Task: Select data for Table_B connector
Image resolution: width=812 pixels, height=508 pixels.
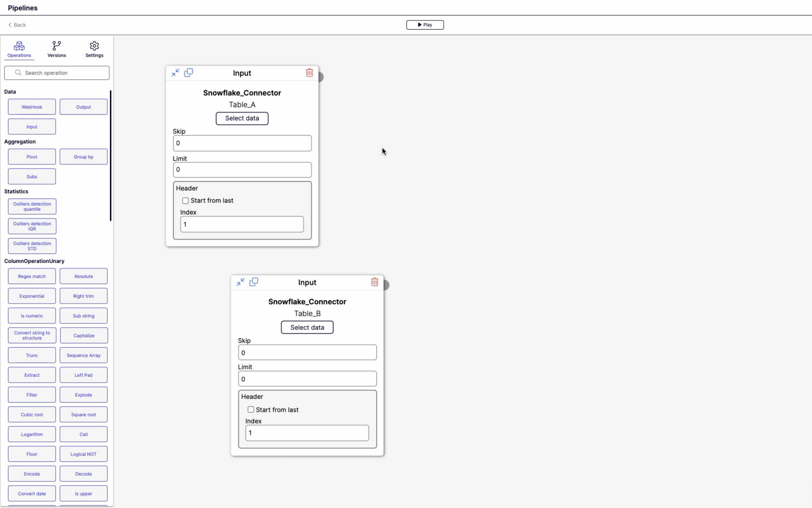Action: click(307, 327)
